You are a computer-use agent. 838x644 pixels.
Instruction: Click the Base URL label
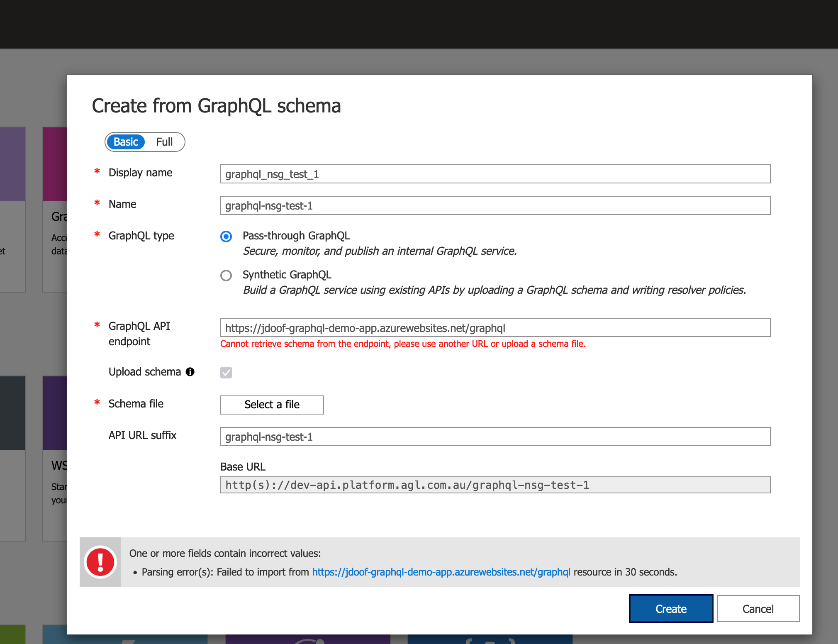[x=243, y=467]
